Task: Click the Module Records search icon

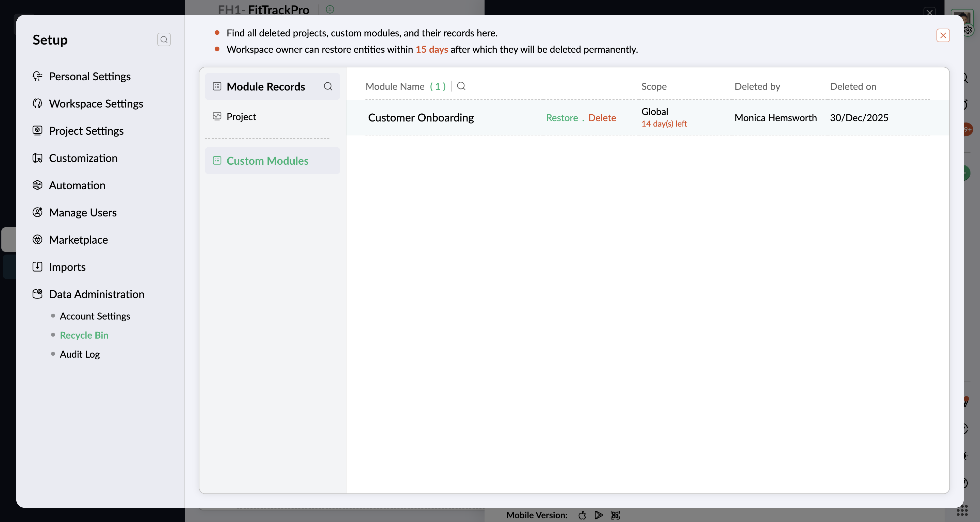Action: point(328,86)
